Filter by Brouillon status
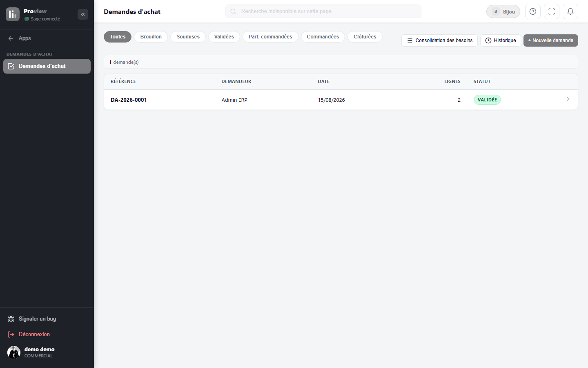Image resolution: width=588 pixels, height=368 pixels. point(151,37)
